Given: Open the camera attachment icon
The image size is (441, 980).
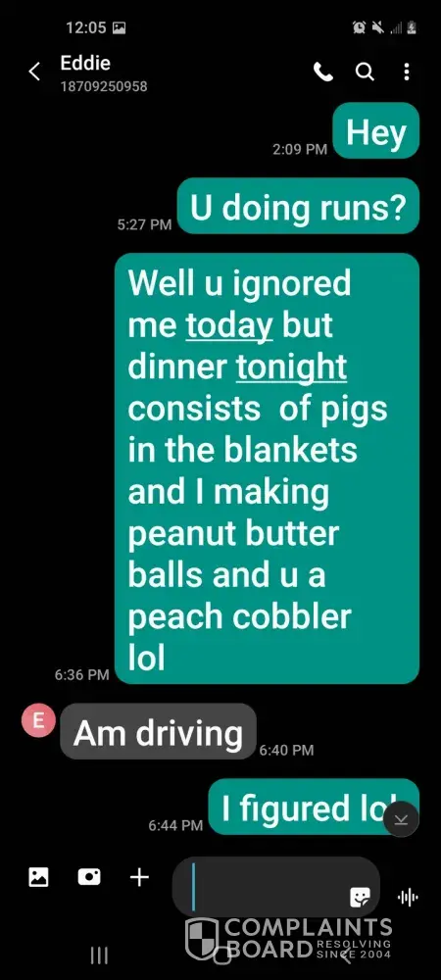Looking at the screenshot, I should [x=89, y=877].
